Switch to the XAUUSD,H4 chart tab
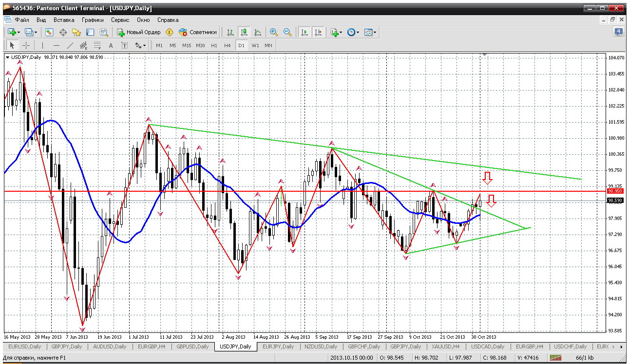Image resolution: width=628 pixels, height=364 pixels. point(446,346)
